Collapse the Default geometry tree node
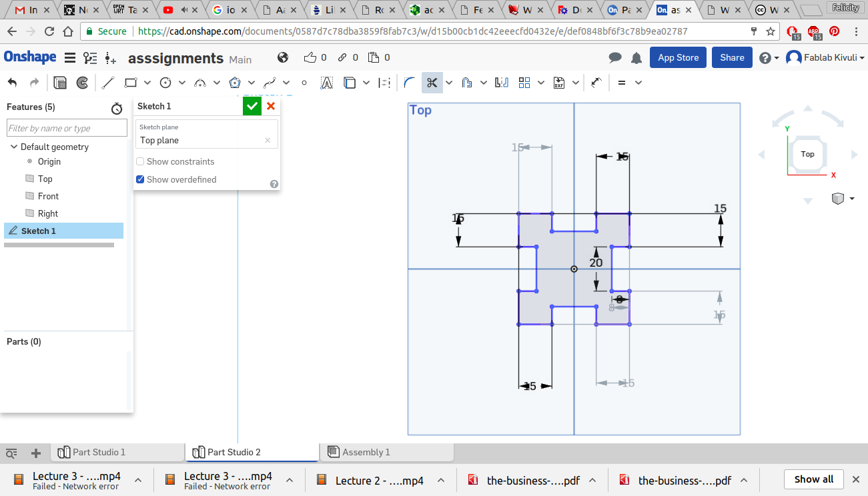This screenshot has height=496, width=868. [x=13, y=147]
